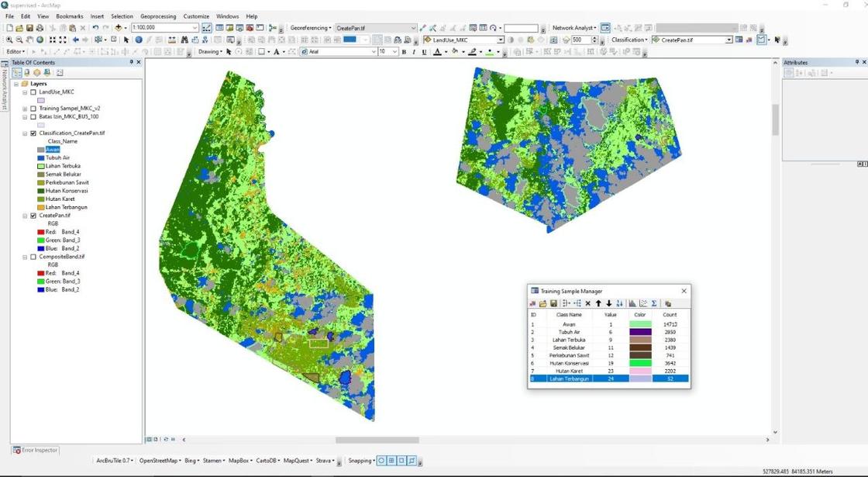Click the Awan color swatch in manager

pyautogui.click(x=640, y=324)
